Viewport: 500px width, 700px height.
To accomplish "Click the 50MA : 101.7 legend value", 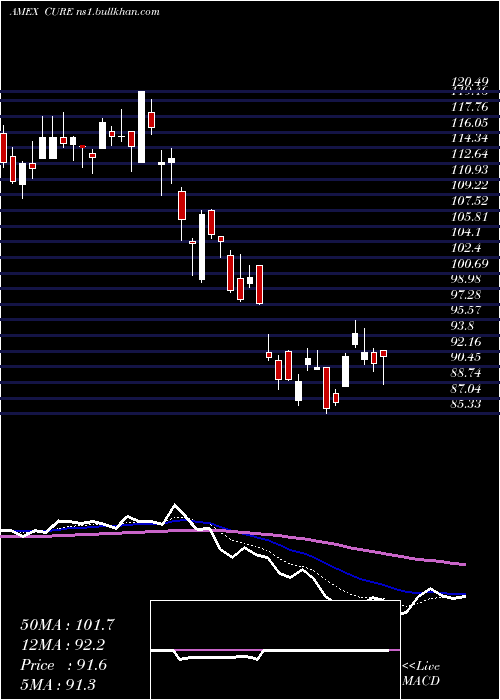I will click(x=68, y=625).
